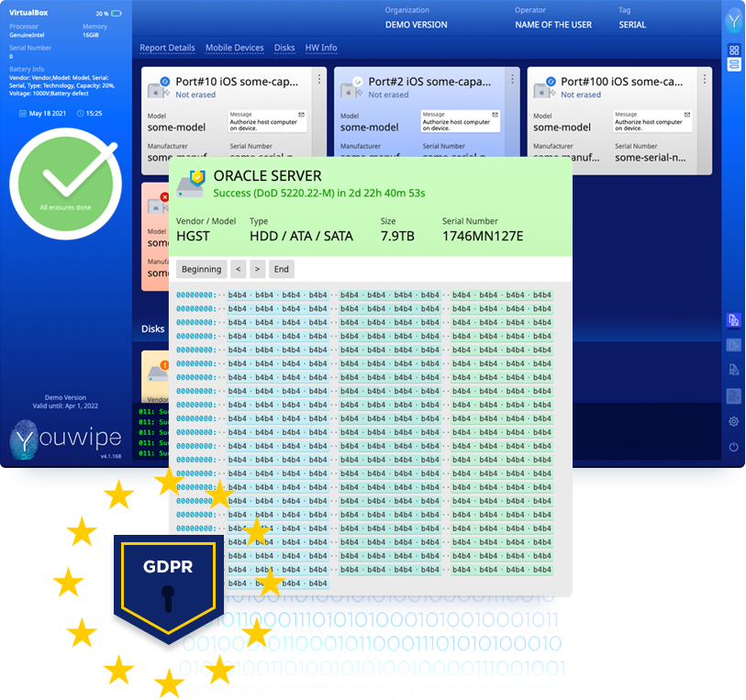The height and width of the screenshot is (700, 746).
Task: Open the three-dot menu on Port#100 card
Action: [705, 79]
